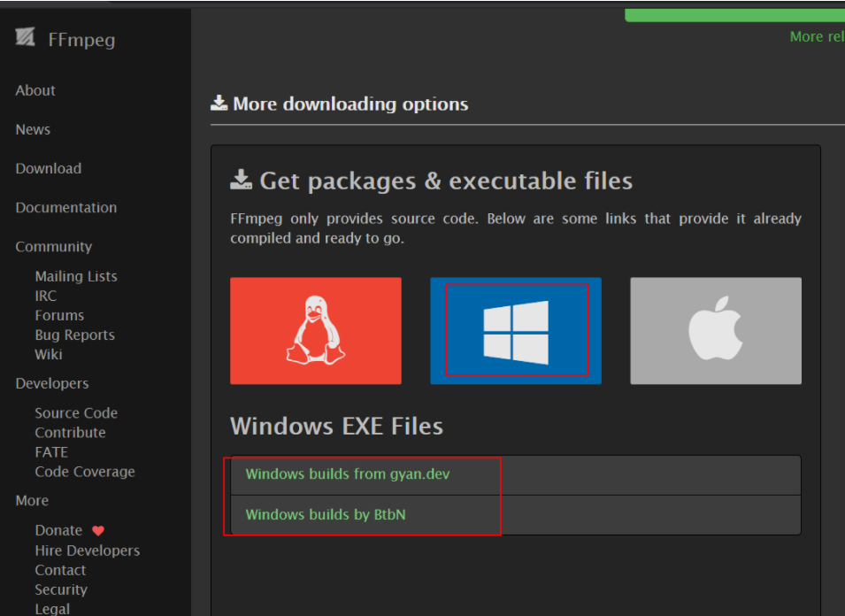Select the Apple macOS package tile

716,331
